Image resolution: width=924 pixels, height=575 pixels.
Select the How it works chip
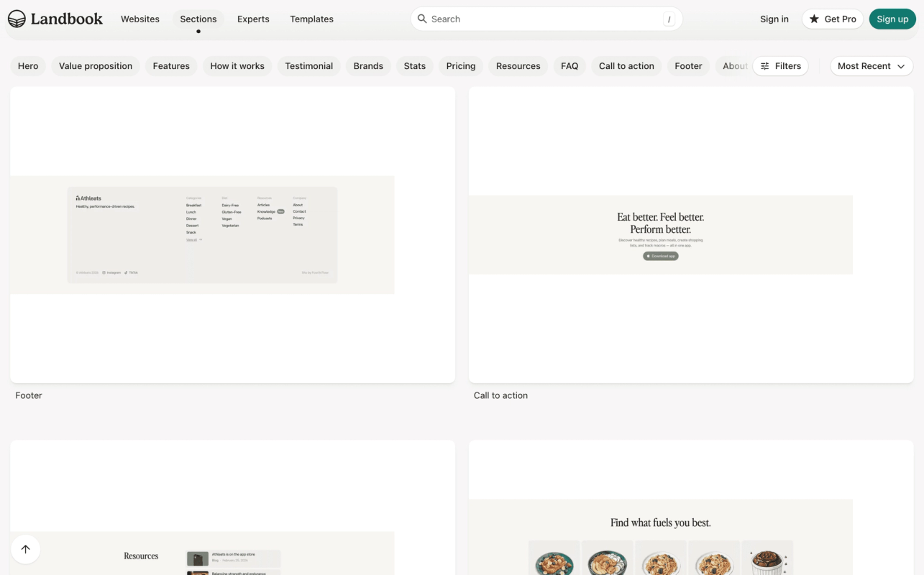point(237,66)
